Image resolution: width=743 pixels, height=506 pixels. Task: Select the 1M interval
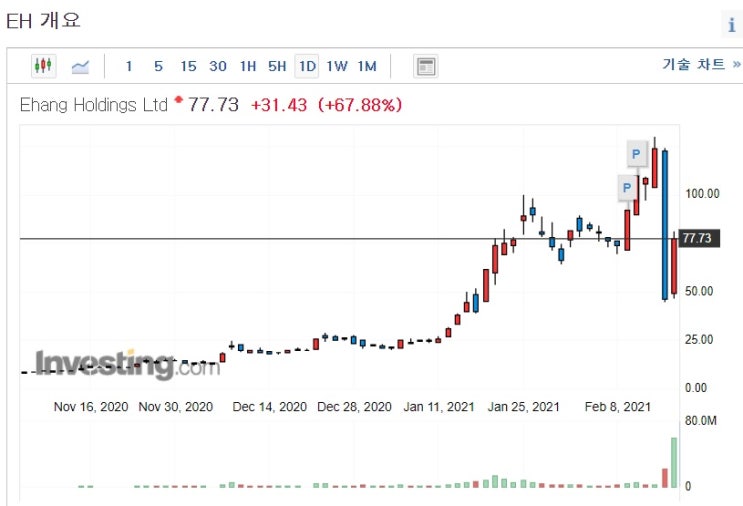coord(367,66)
